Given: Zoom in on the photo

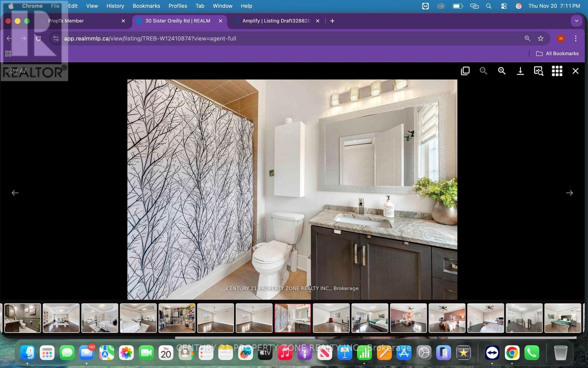Looking at the screenshot, I should [x=502, y=71].
